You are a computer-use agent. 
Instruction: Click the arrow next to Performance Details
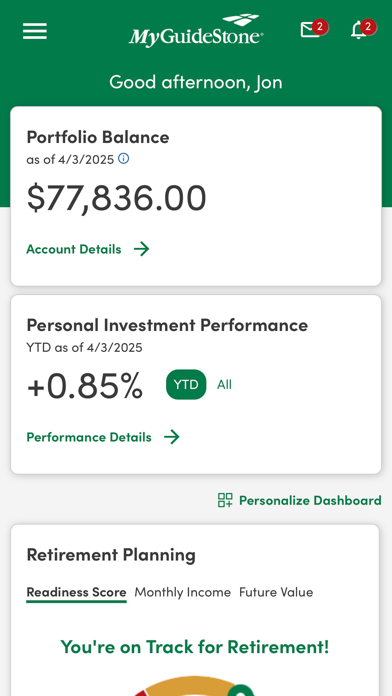tap(172, 437)
